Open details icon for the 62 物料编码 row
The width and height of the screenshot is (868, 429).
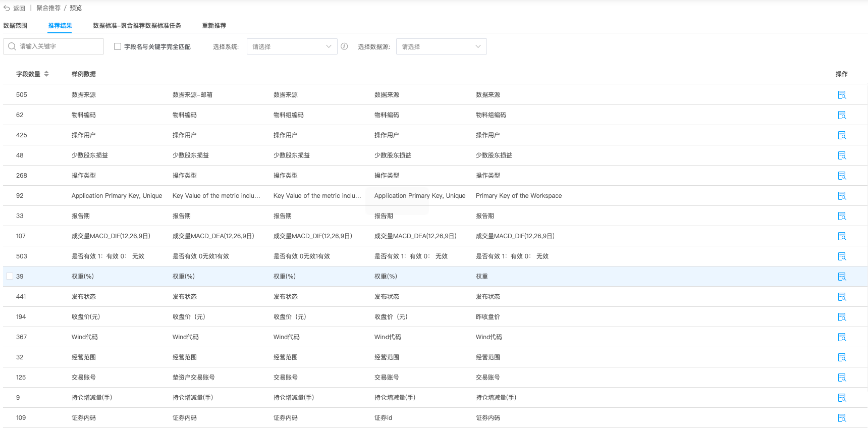[x=842, y=115]
